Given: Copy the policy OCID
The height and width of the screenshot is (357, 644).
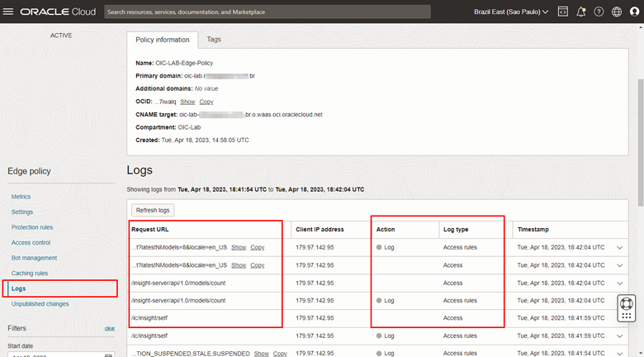Looking at the screenshot, I should tap(206, 102).
